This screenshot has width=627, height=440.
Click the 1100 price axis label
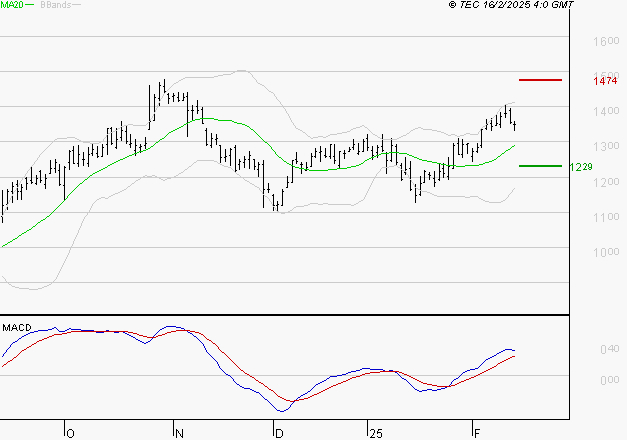click(606, 217)
